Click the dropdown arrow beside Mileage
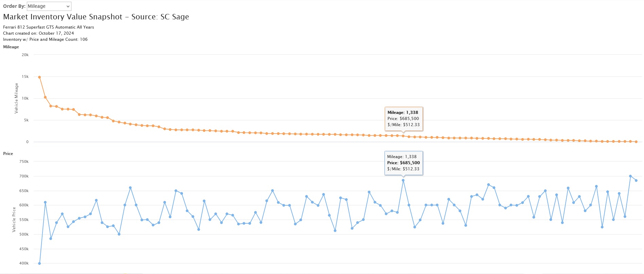Screen dimensions: 644x274 68,6
